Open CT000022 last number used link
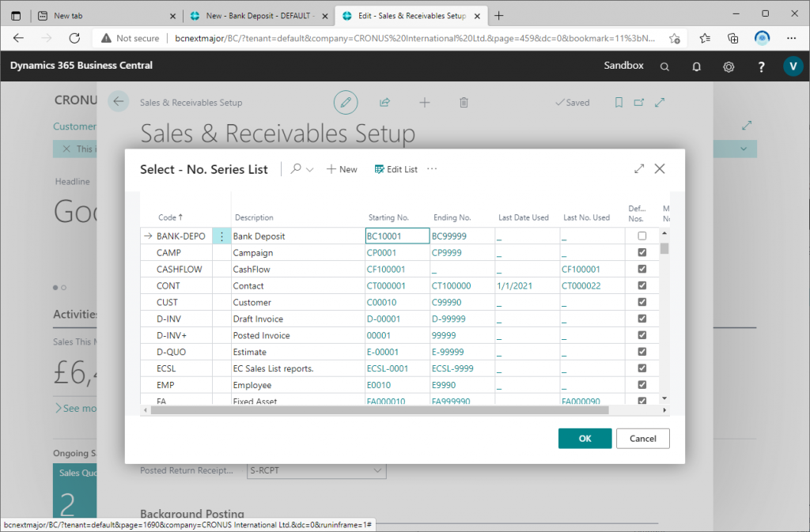Viewport: 810px width, 532px height. coord(581,285)
